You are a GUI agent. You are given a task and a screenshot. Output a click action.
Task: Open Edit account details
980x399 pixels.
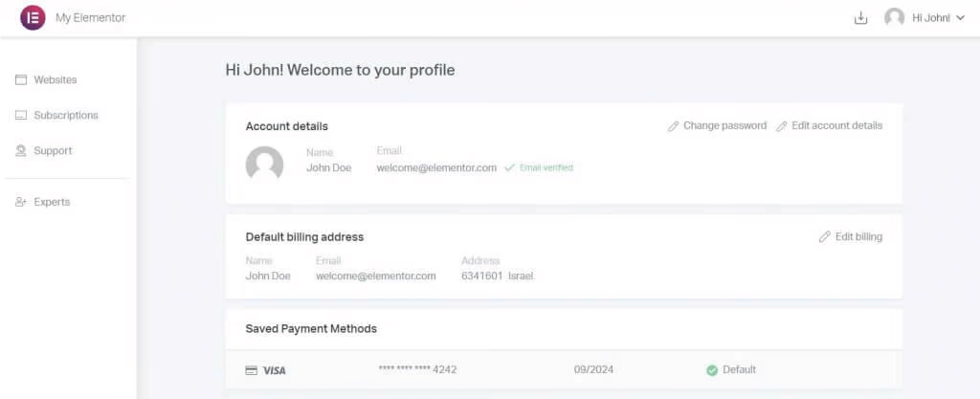tap(836, 125)
